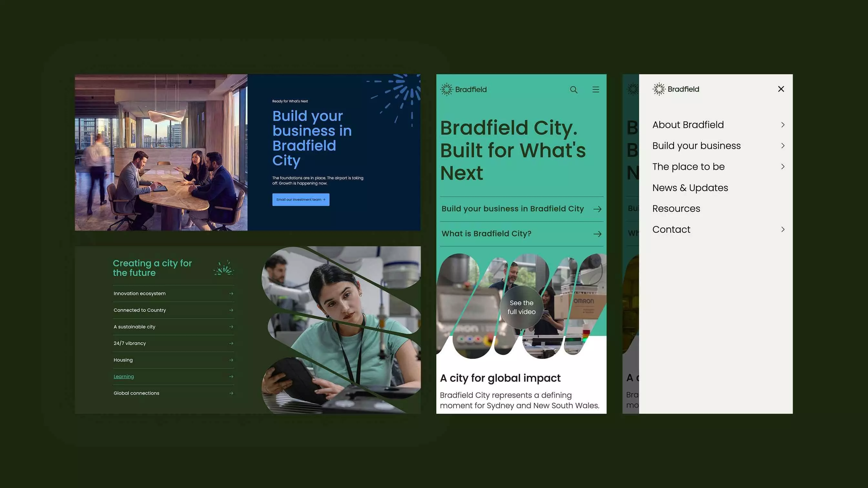Click arrow beside Innovation ecosystem

coord(231,294)
